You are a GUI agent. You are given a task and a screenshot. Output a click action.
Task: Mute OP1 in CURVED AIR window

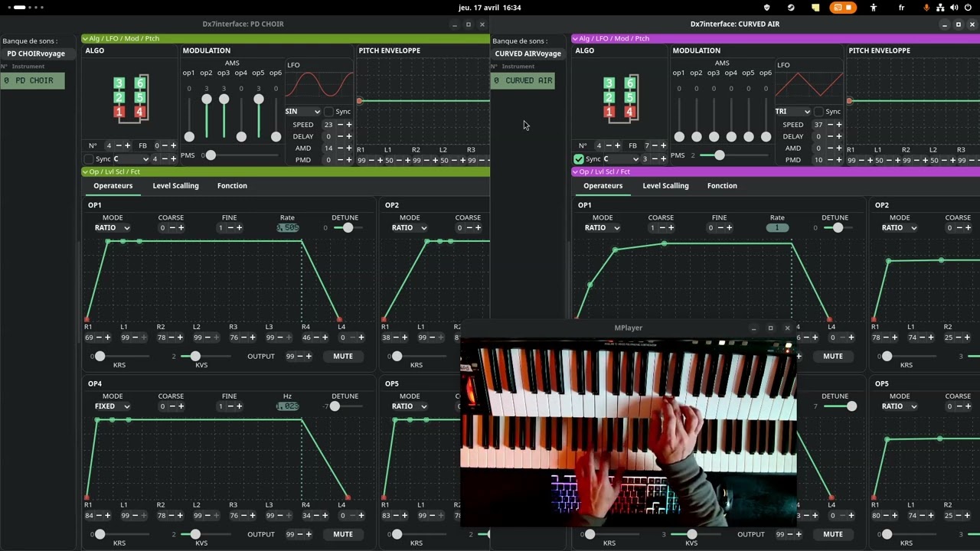833,356
